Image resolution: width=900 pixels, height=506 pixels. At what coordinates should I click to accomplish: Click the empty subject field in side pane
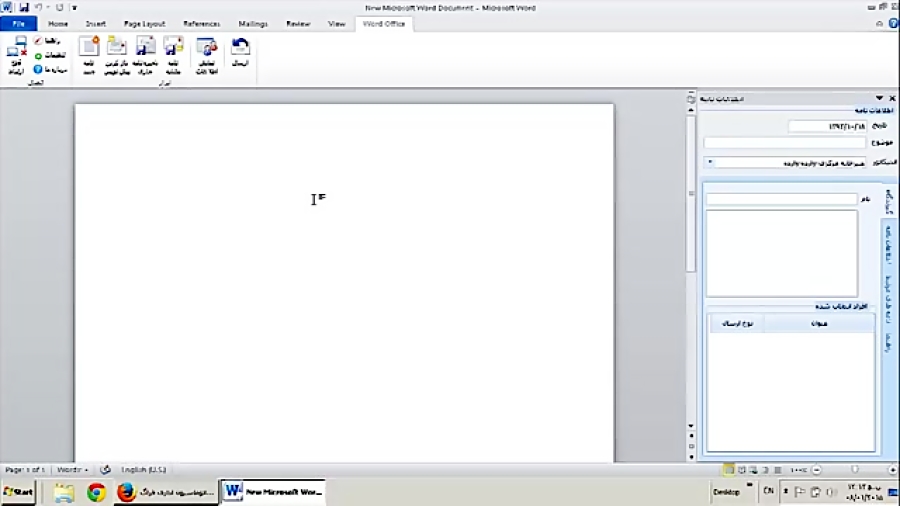point(785,142)
